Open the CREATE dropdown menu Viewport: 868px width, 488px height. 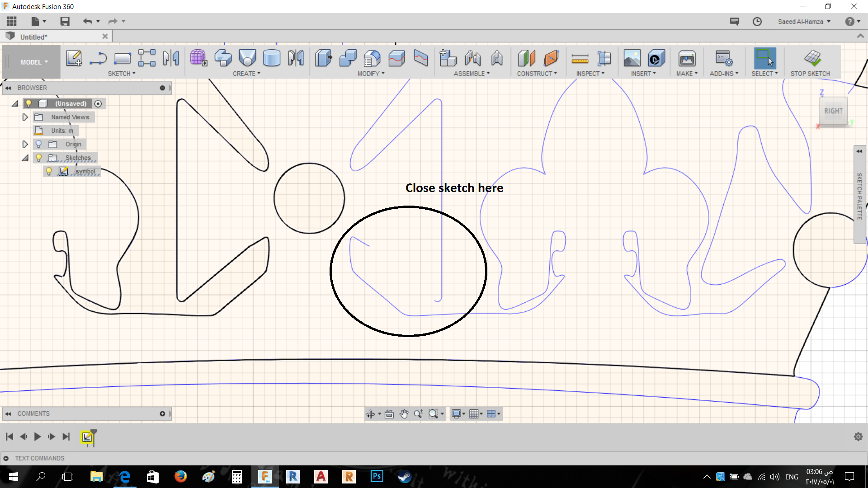[246, 73]
